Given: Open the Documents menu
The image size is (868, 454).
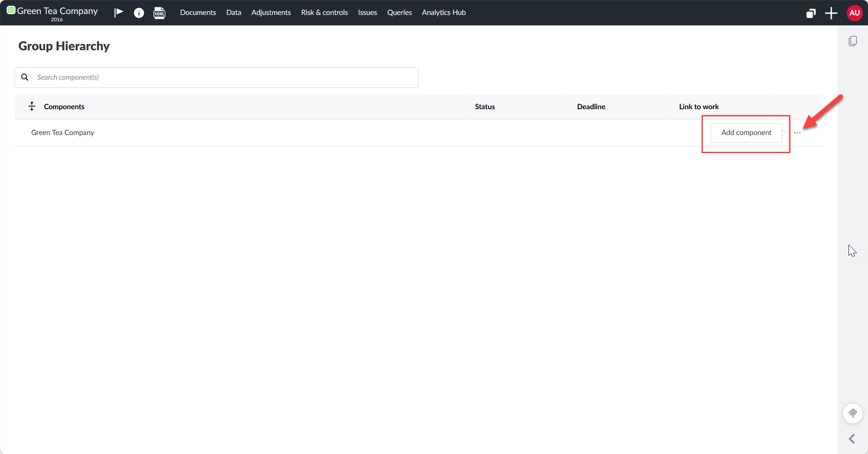Looking at the screenshot, I should click(198, 13).
